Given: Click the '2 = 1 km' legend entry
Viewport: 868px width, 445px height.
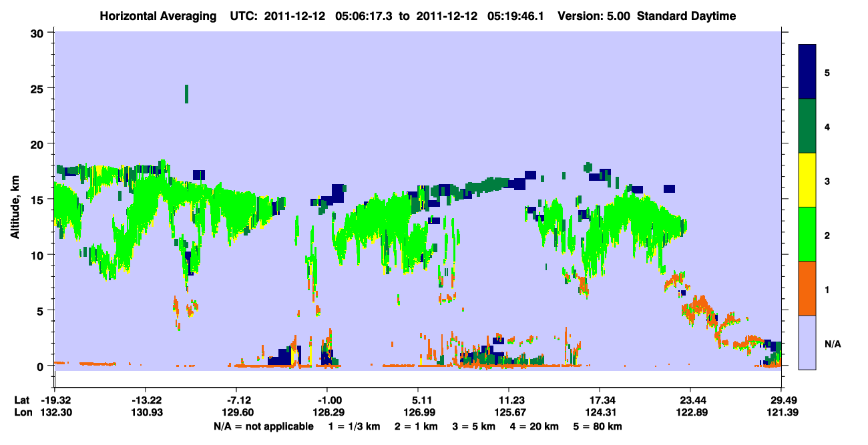Looking at the screenshot, I should coord(415,426).
